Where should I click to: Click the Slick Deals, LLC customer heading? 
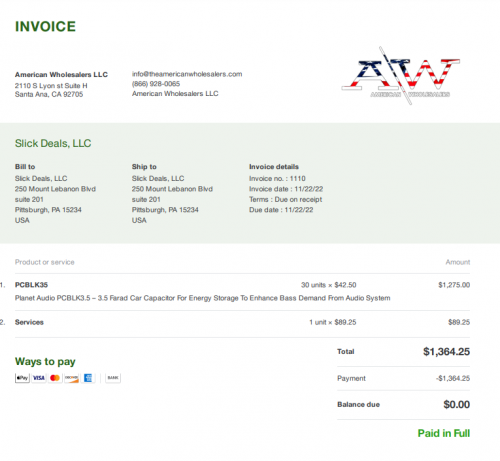coord(53,143)
